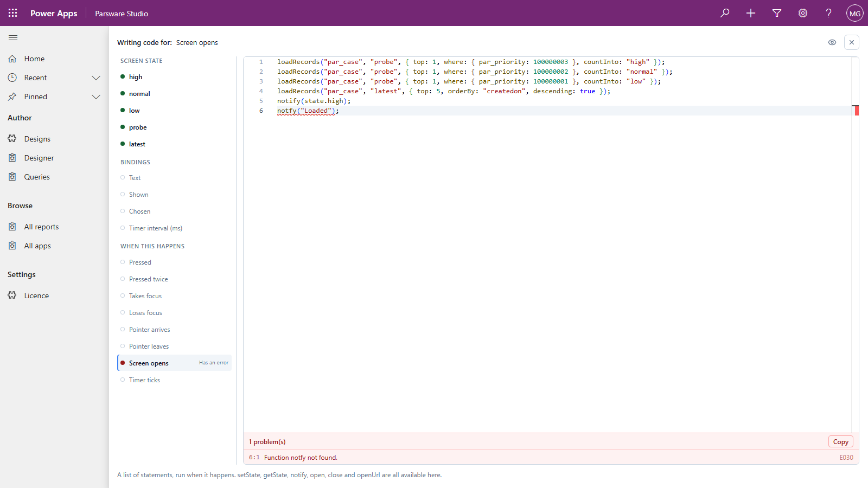Click the All reports icon
This screenshot has width=868, height=488.
click(x=12, y=227)
